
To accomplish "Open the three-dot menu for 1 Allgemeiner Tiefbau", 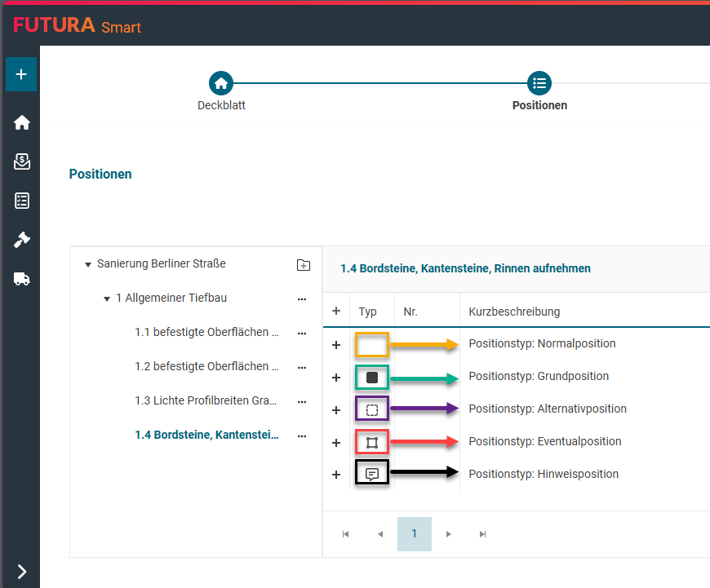I will pyautogui.click(x=302, y=298).
